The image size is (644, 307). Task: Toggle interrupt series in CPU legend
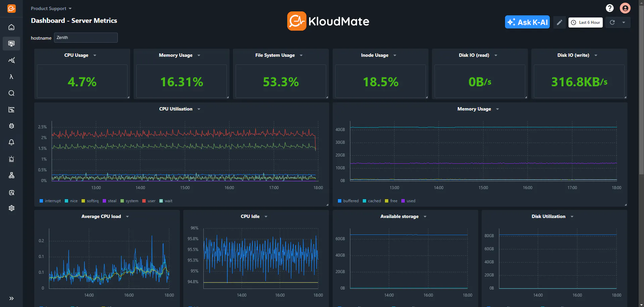coord(50,201)
